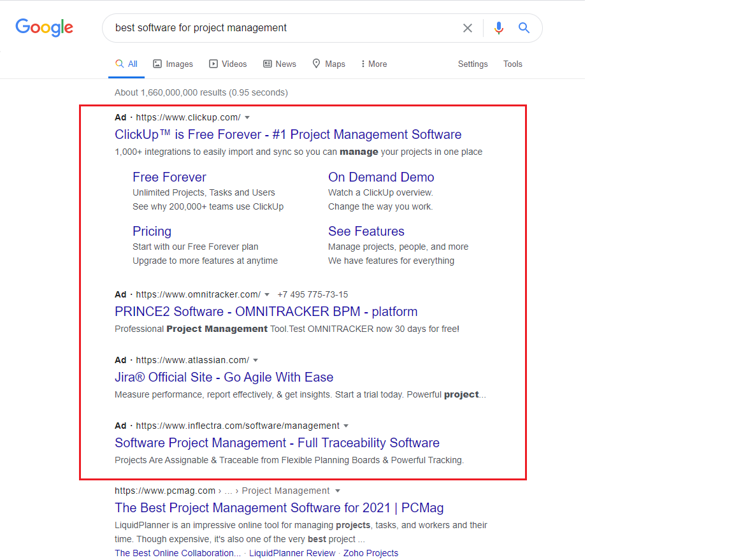Open Software Project Management Full Traceability link
The height and width of the screenshot is (560, 734).
point(277,443)
